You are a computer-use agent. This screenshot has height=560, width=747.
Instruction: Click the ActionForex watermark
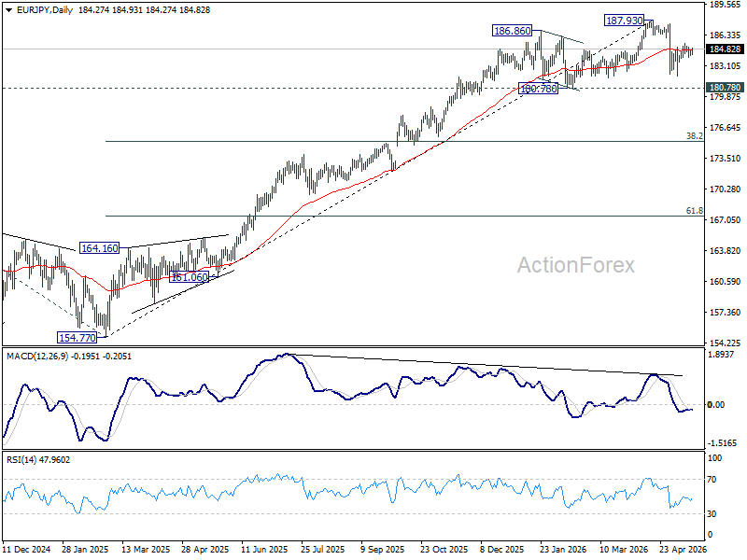click(x=576, y=265)
